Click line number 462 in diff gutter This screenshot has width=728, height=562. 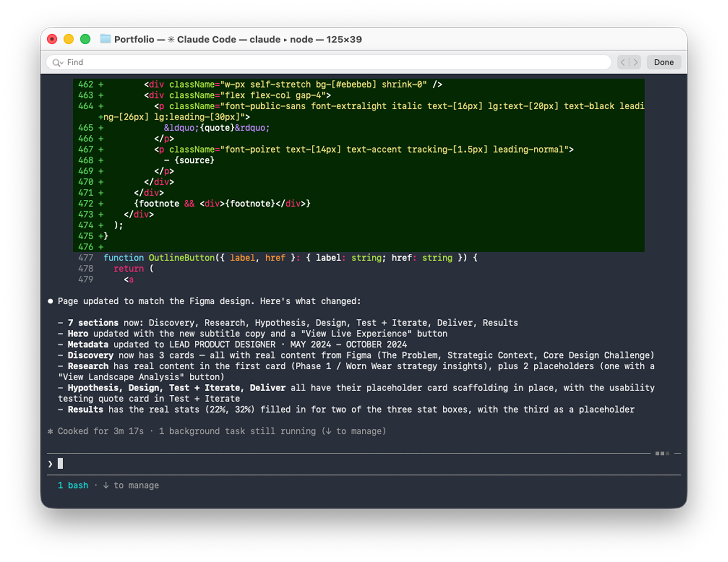[86, 84]
